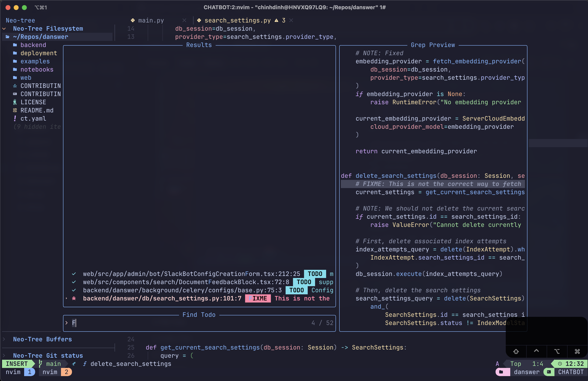The height and width of the screenshot is (381, 588).
Task: Click checkmark beside DocumentFeedbackBlock.tsx result
Action: tap(74, 282)
